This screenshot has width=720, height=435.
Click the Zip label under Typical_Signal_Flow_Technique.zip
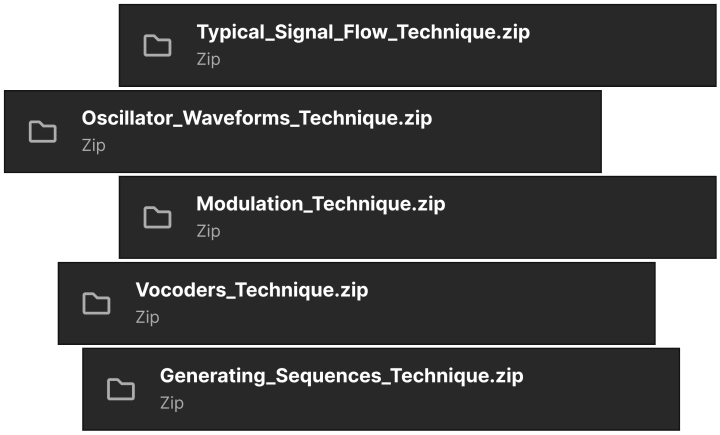tap(208, 59)
